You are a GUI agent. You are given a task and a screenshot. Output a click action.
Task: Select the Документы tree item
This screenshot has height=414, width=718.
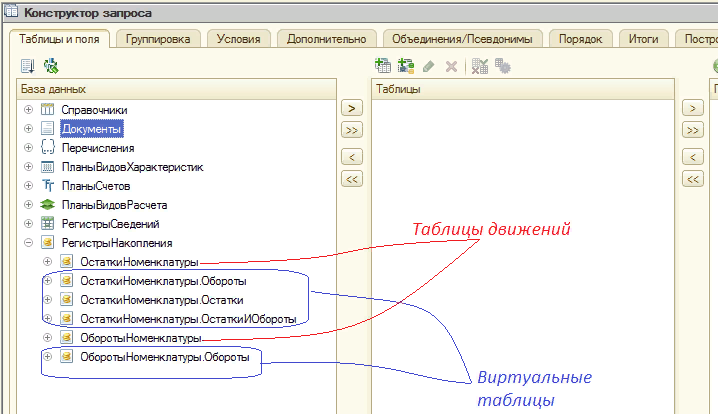click(x=92, y=129)
